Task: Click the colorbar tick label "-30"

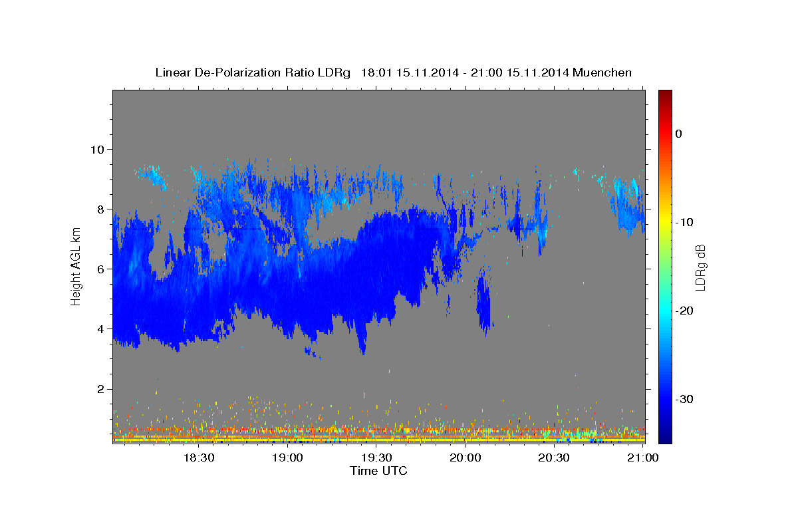Action: coord(684,399)
